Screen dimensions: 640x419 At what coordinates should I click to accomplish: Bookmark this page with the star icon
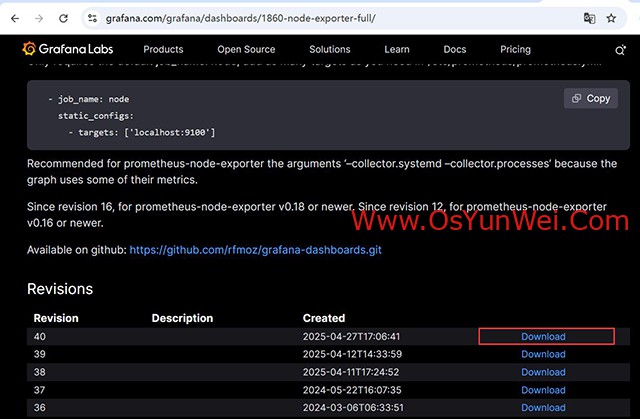pyautogui.click(x=611, y=18)
